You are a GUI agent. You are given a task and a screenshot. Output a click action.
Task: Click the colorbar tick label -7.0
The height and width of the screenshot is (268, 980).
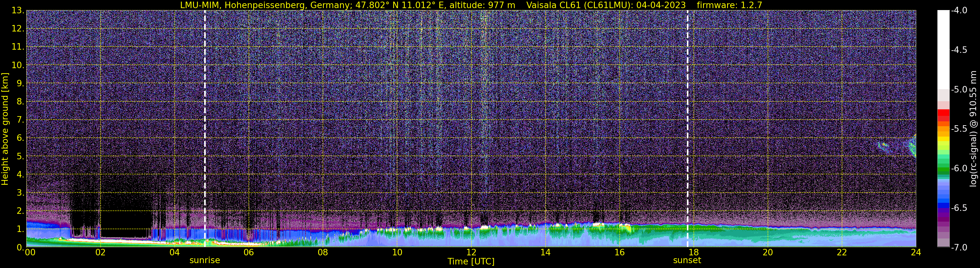point(959,248)
